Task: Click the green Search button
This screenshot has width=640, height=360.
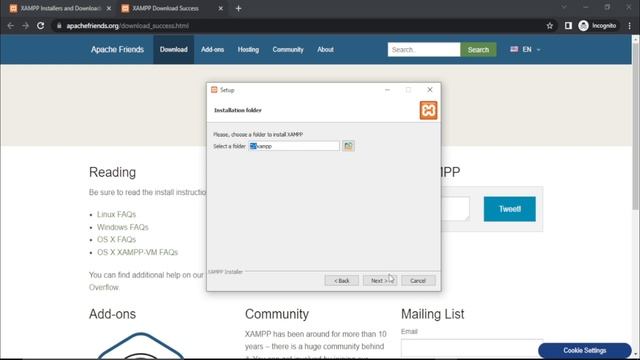Action: tap(478, 49)
